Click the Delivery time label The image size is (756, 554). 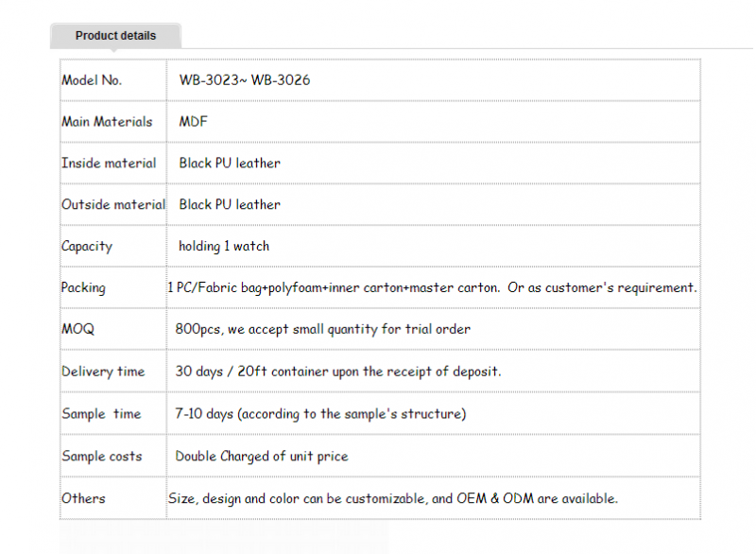point(103,372)
